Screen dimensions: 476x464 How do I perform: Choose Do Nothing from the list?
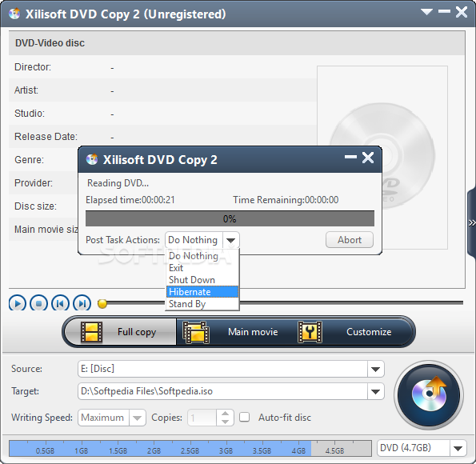point(202,256)
